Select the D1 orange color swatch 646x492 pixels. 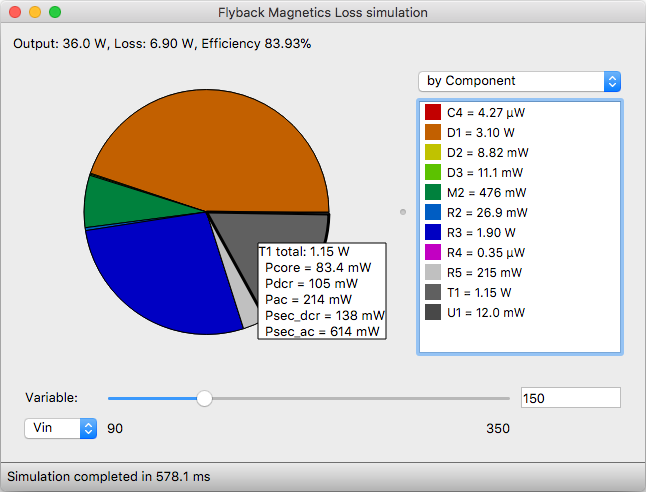point(433,132)
